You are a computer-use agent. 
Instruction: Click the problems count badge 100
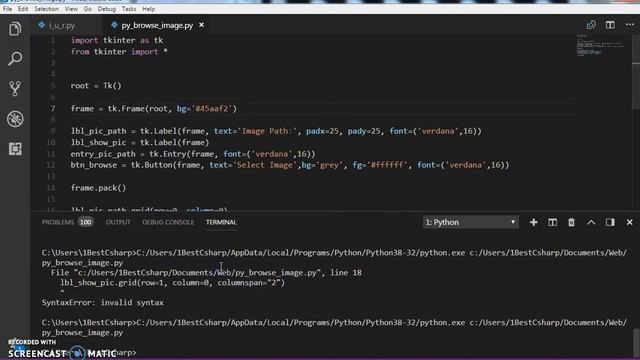(86, 222)
